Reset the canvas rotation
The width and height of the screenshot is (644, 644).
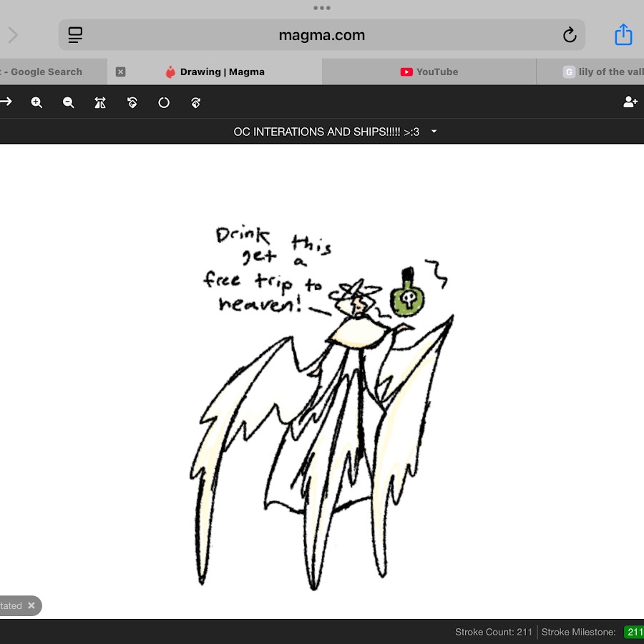click(x=164, y=102)
